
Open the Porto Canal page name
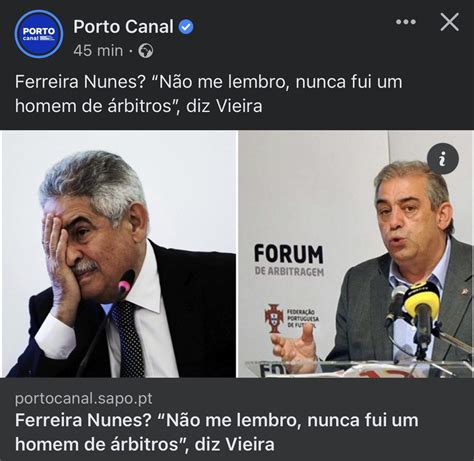coord(123,27)
